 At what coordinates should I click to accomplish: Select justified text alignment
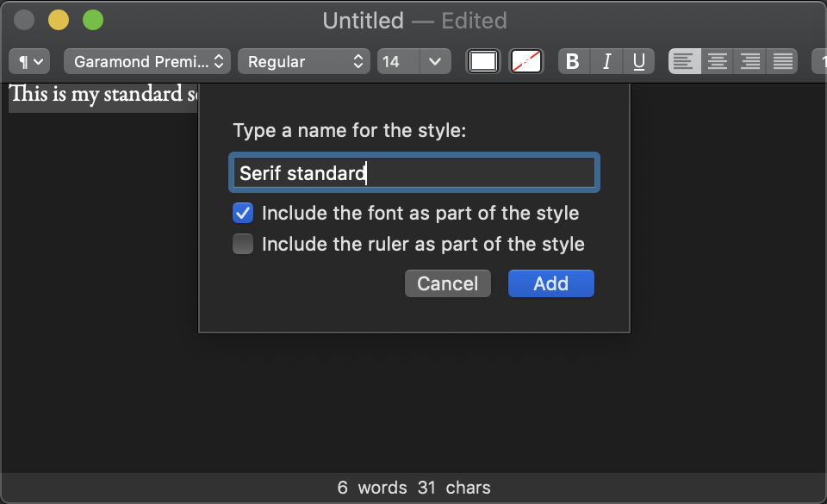coord(782,61)
